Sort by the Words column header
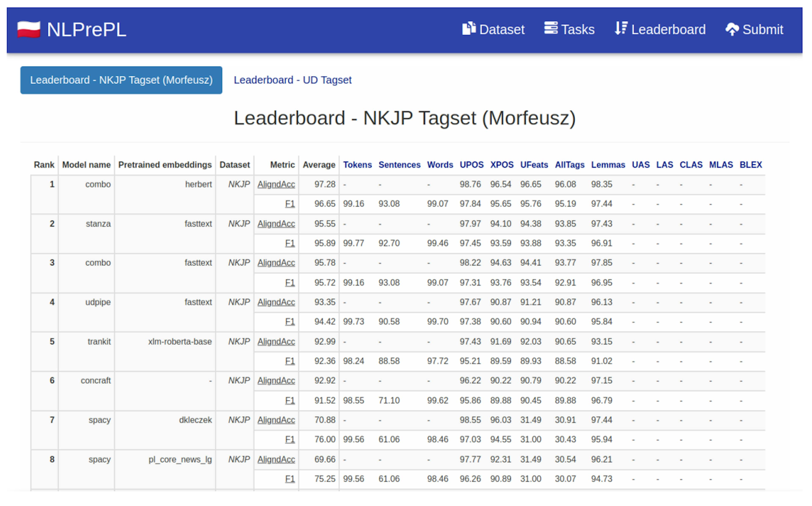 coord(440,165)
